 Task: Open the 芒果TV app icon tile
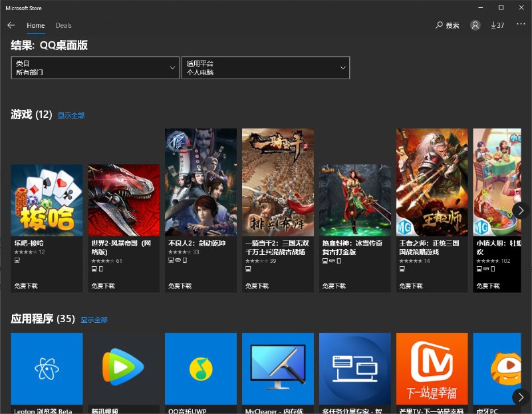[432, 369]
